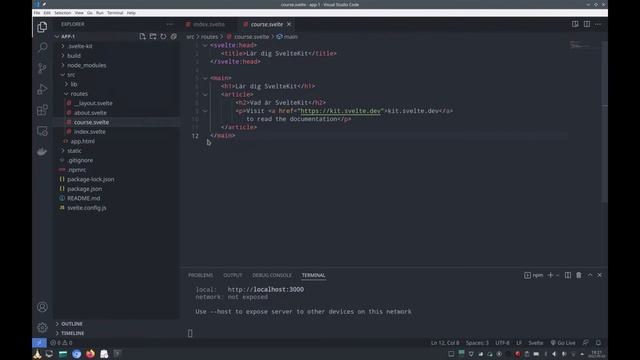This screenshot has width=640, height=360.
Task: Maximize the terminal panel size
Action: (x=590, y=275)
